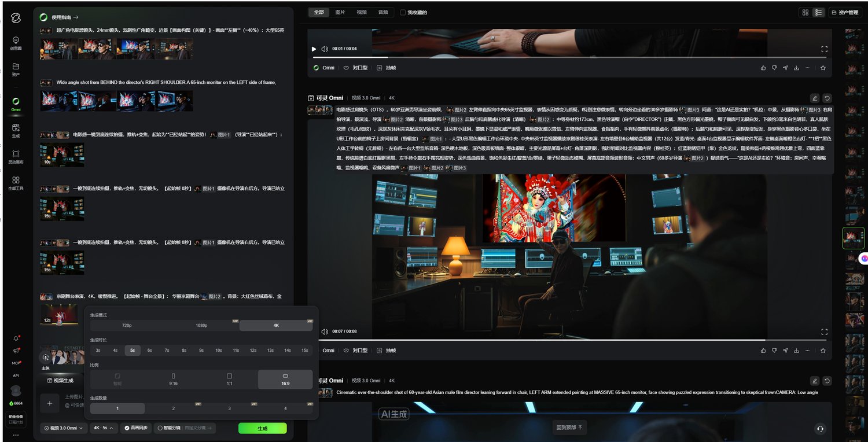Regenerate the 电影感过肩镜头 prompt entry

827,98
